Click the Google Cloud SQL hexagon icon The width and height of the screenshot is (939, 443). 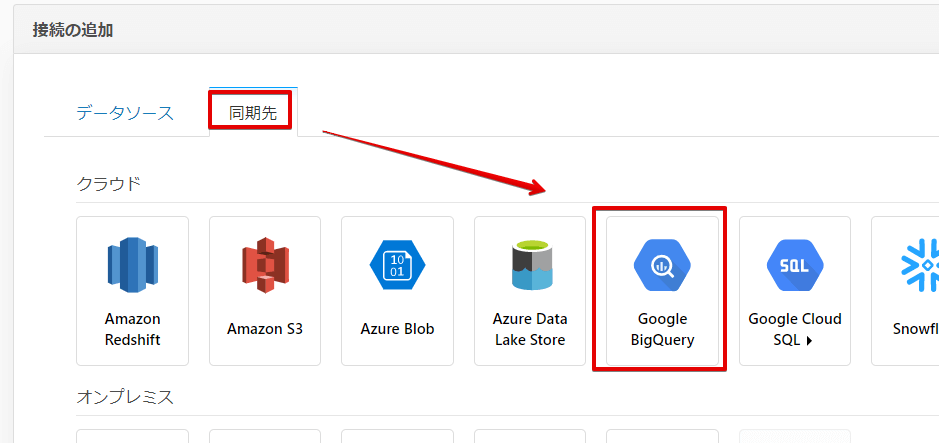pos(794,265)
